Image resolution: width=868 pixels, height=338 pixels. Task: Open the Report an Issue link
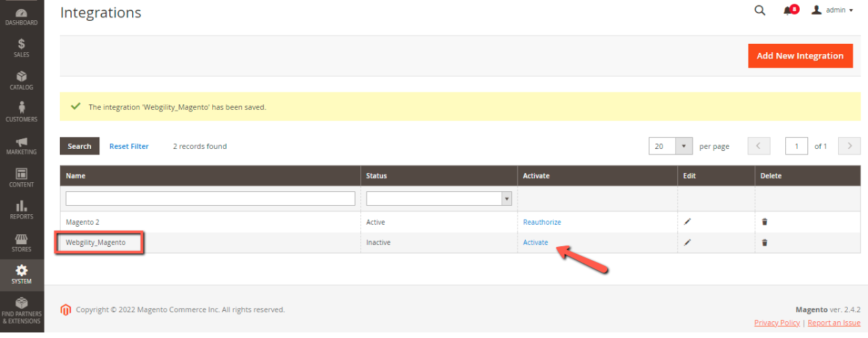tap(834, 323)
